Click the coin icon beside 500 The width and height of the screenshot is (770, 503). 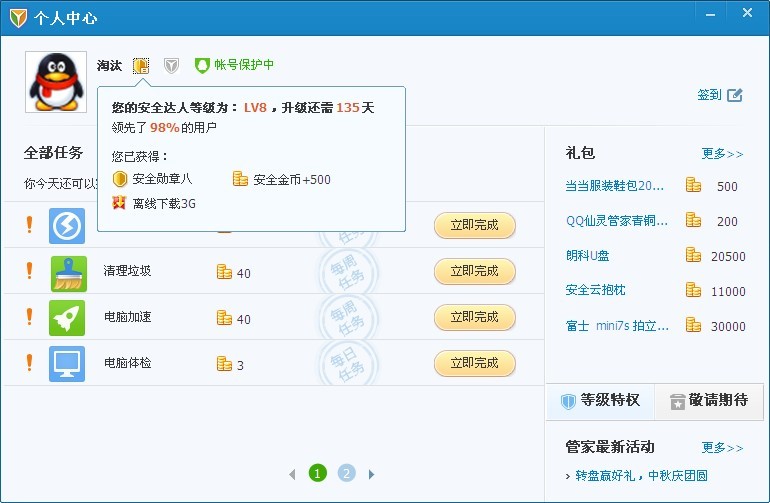(x=693, y=185)
